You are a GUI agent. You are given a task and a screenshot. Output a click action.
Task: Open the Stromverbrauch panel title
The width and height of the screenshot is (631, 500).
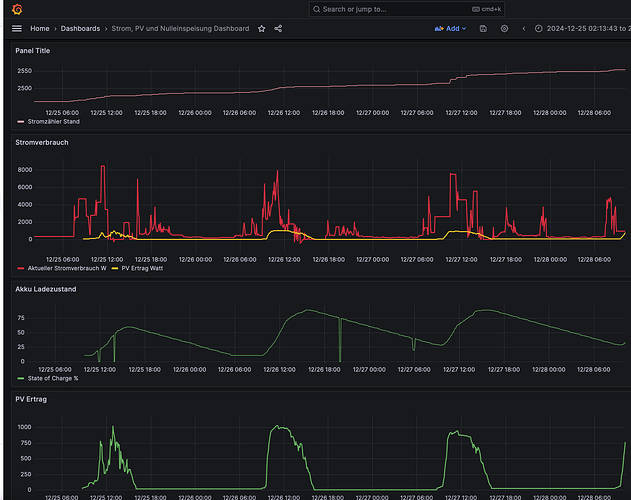(x=42, y=143)
